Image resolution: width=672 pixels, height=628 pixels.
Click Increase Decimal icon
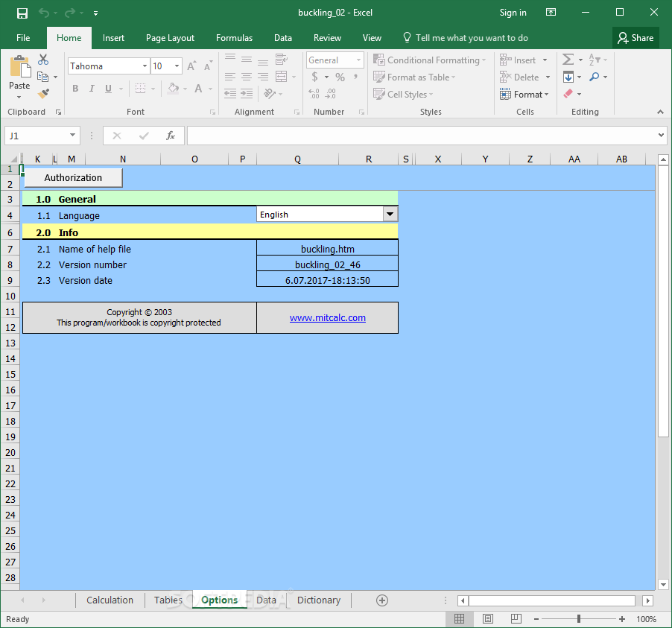(x=314, y=93)
